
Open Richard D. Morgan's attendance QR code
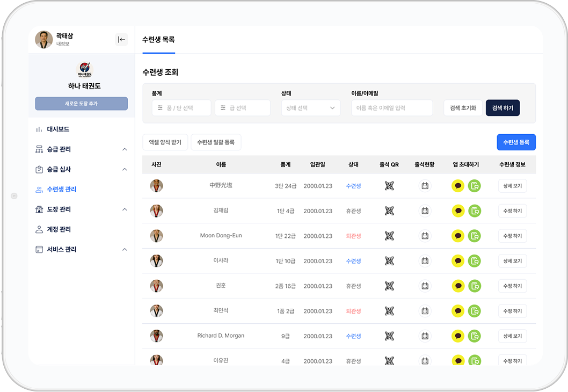click(x=389, y=336)
